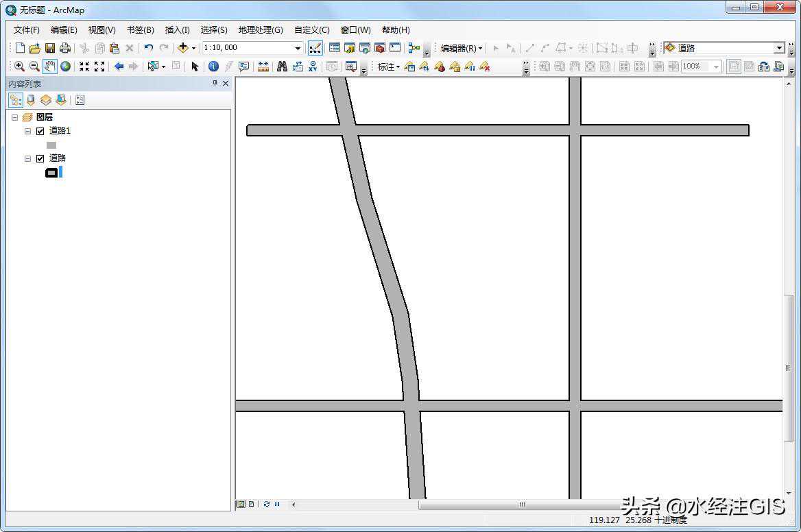Toggle the Pan hand tool
Image resolution: width=801 pixels, height=532 pixels.
[49, 66]
